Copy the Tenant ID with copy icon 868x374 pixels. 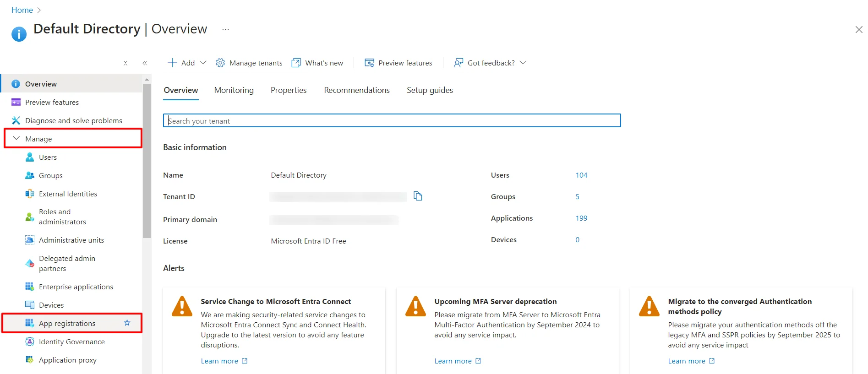418,196
